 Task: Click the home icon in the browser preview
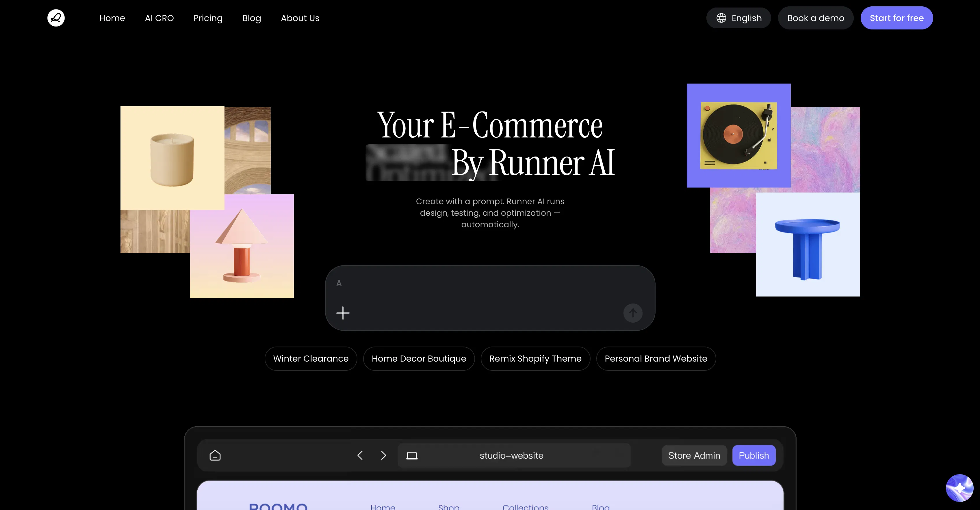coord(215,455)
